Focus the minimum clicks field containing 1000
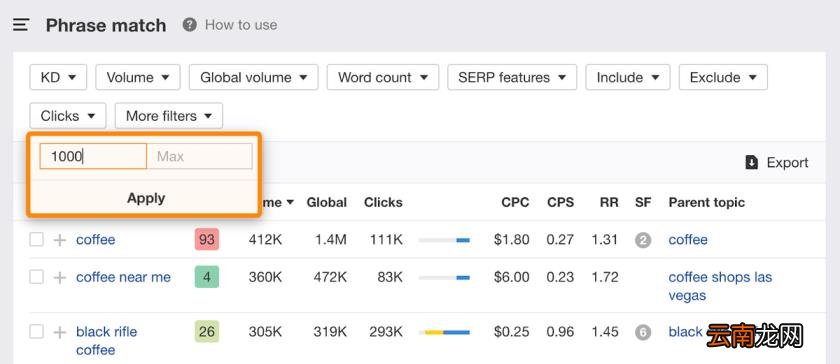Screen dimensions: 840x364 point(93,156)
